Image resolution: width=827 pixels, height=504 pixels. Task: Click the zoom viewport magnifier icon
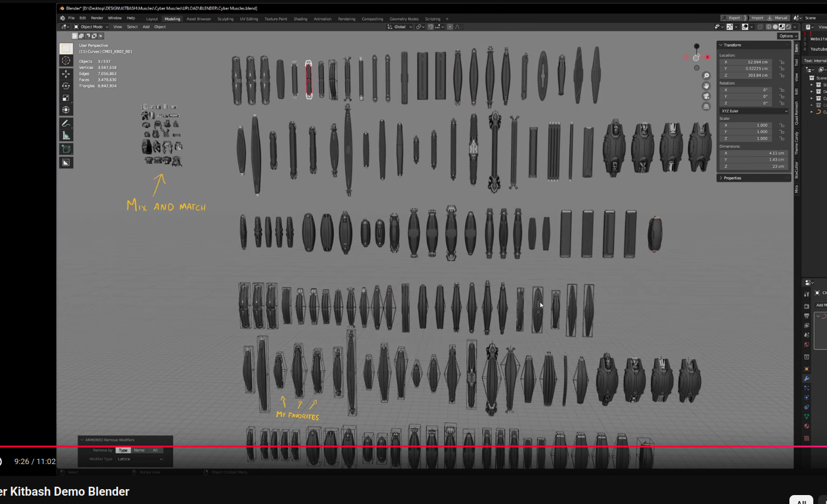pos(706,76)
